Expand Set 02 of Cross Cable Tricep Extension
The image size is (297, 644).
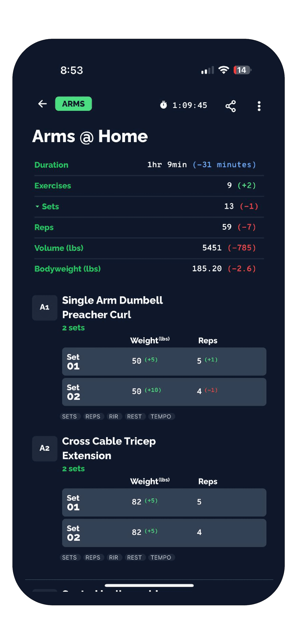(164, 533)
